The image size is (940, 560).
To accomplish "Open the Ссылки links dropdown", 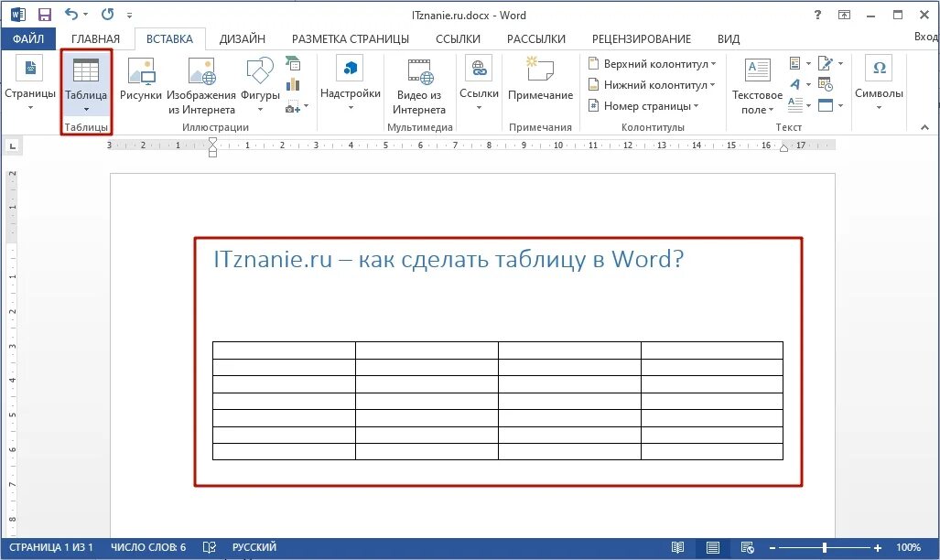I will point(479,84).
